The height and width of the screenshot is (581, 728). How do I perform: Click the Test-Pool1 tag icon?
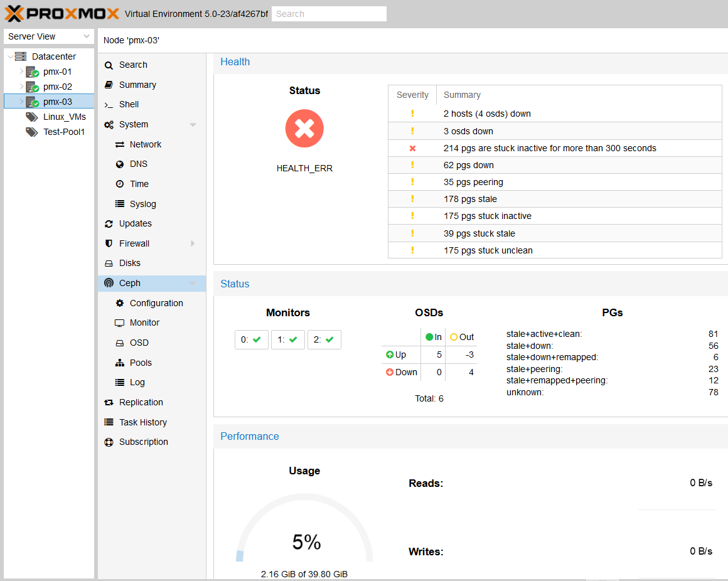tap(31, 132)
